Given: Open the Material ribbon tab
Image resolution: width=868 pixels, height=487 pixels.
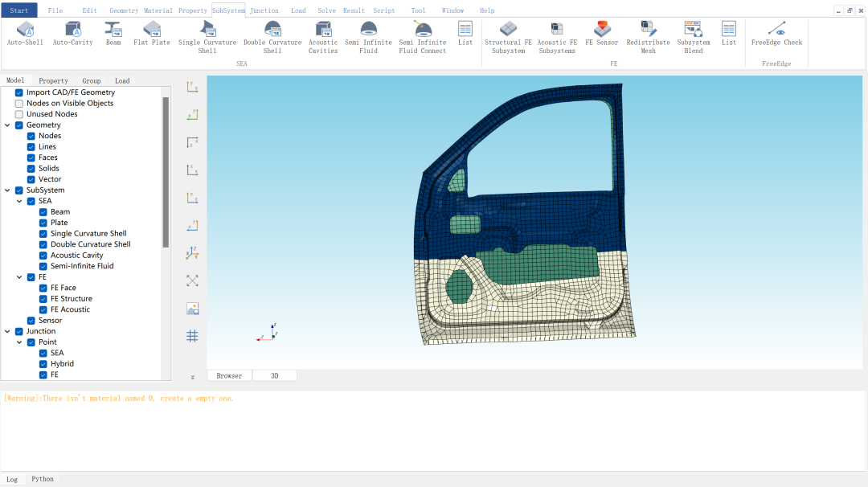Looking at the screenshot, I should pyautogui.click(x=158, y=10).
